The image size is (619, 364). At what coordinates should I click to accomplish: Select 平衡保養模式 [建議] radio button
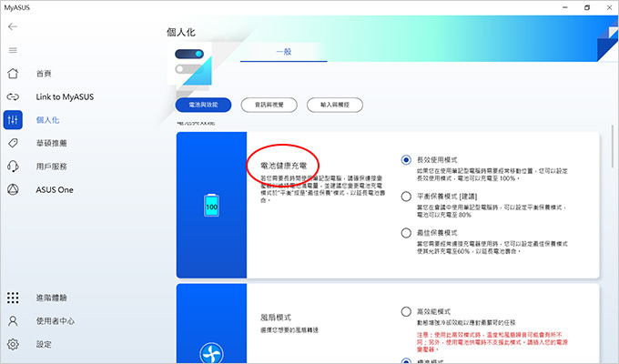(x=406, y=197)
